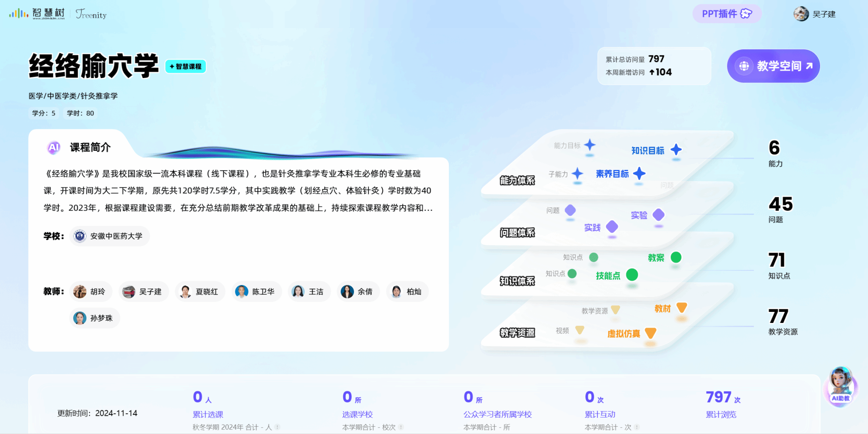Click the 吴子建 user avatar
Viewport: 868px width, 434px height.
point(801,14)
